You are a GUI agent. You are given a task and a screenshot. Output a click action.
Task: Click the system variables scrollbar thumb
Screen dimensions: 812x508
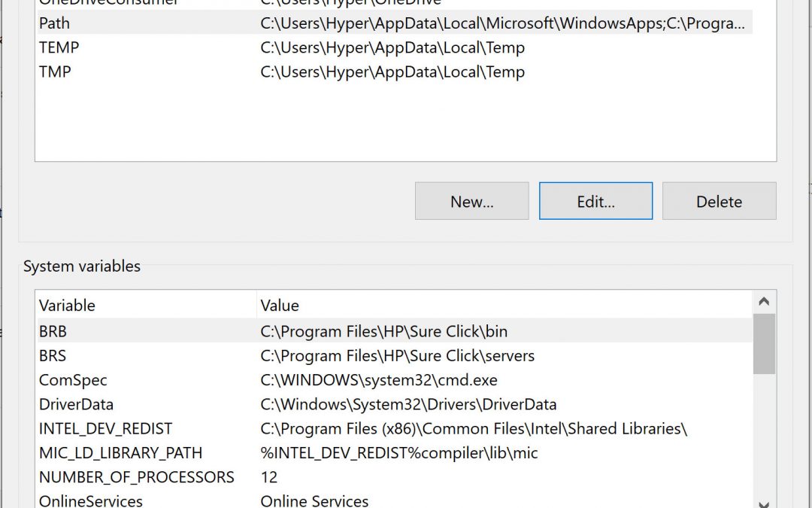764,343
